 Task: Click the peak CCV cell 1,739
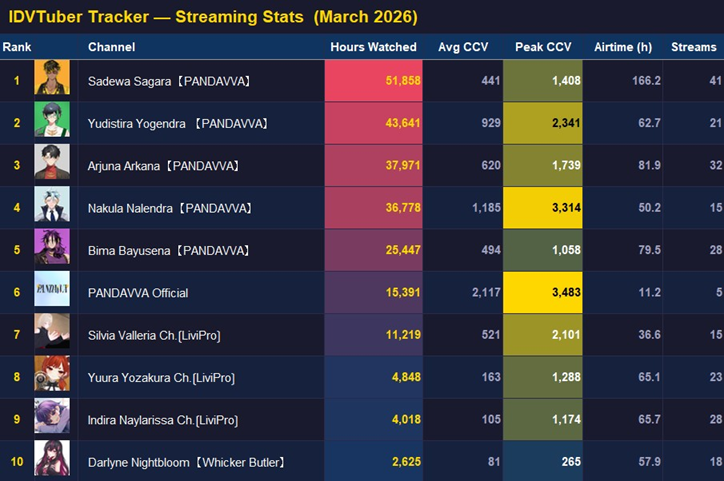(x=543, y=165)
